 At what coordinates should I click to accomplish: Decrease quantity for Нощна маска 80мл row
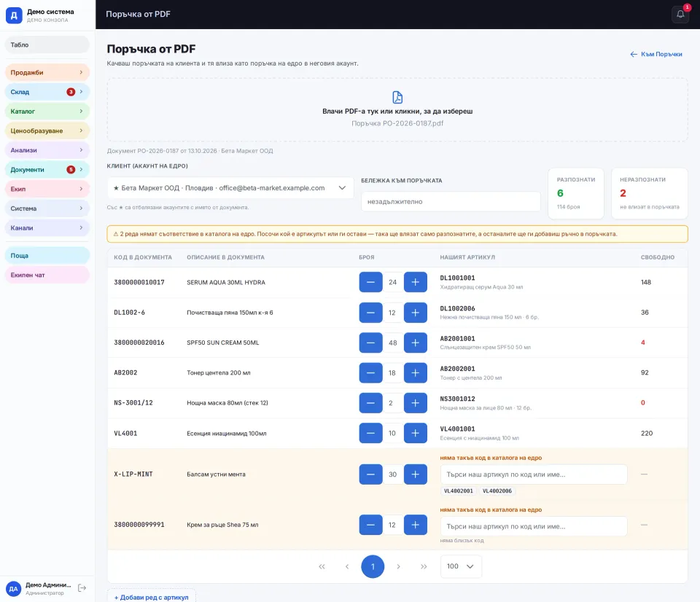pyautogui.click(x=370, y=403)
